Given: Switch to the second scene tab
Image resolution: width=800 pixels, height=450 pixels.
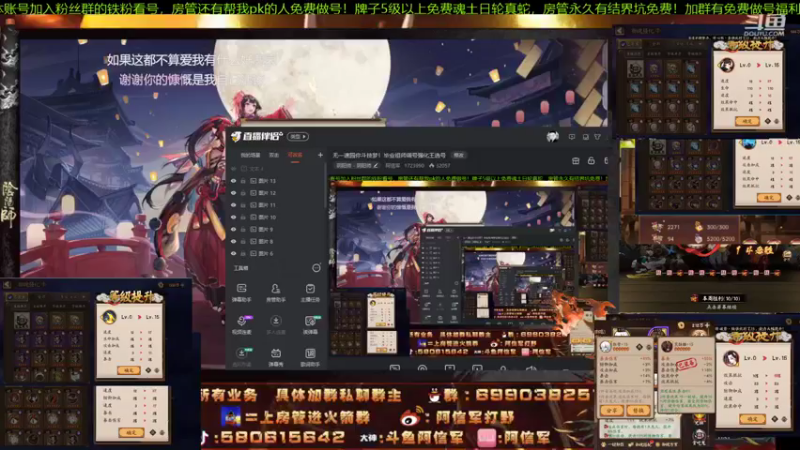Looking at the screenshot, I should click(x=274, y=155).
